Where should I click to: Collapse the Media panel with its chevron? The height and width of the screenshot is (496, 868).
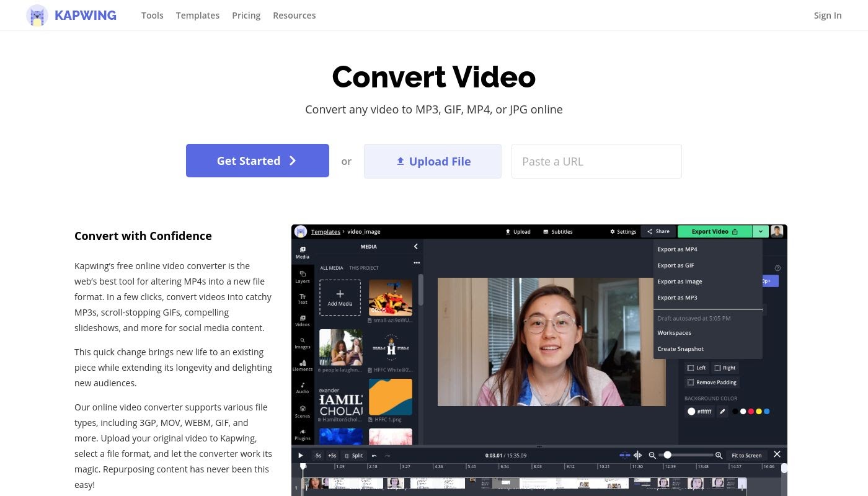[416, 246]
